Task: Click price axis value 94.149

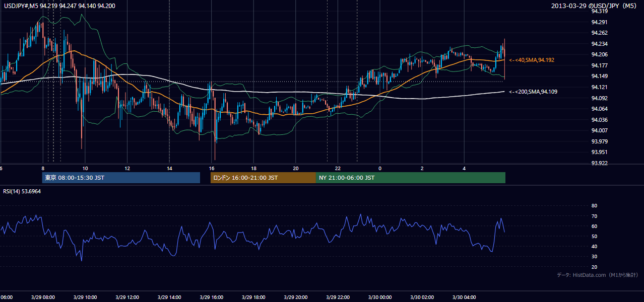Action: [x=599, y=76]
